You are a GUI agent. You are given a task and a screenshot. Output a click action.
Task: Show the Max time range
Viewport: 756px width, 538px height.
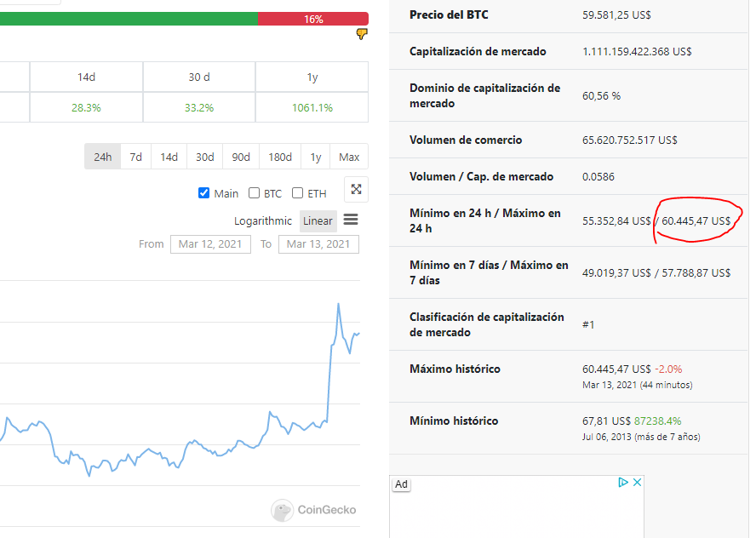pos(349,157)
